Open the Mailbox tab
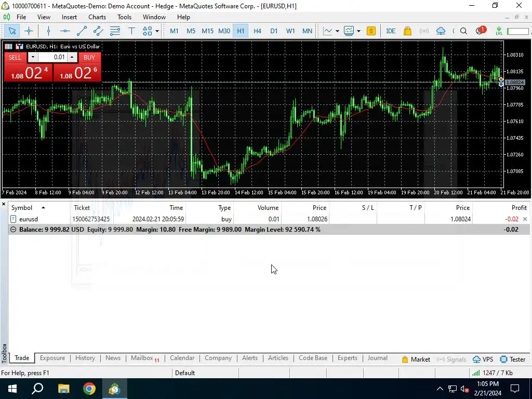 pyautogui.click(x=145, y=358)
